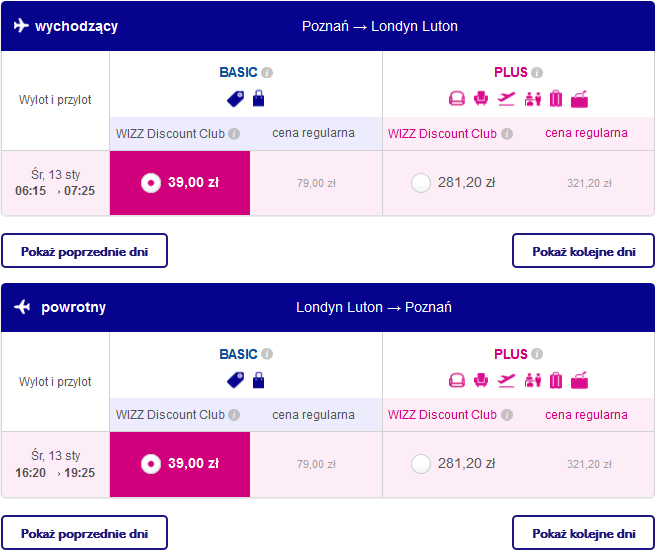This screenshot has width=655, height=552.
Task: Click outbound regular price 79,00 zł cell
Action: pyautogui.click(x=316, y=183)
